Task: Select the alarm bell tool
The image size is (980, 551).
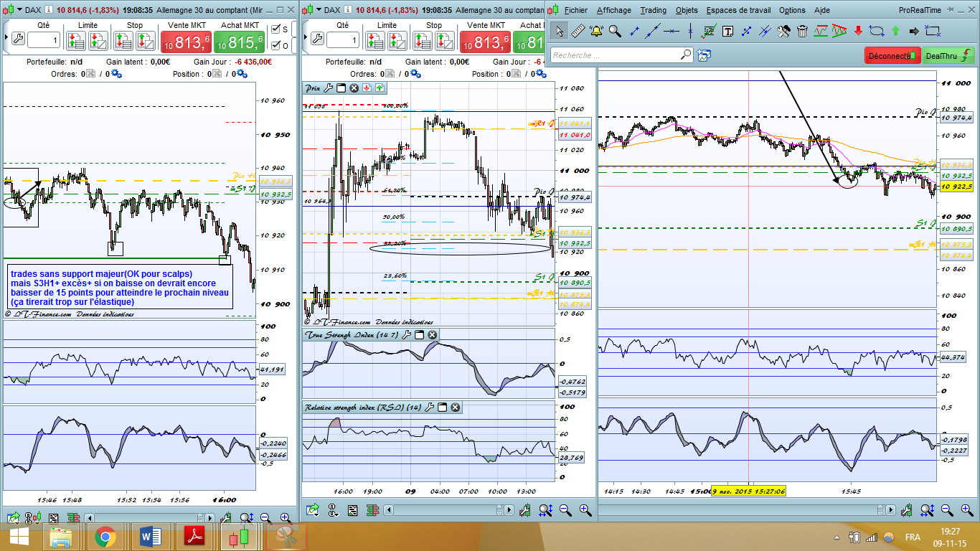Action: (x=596, y=31)
